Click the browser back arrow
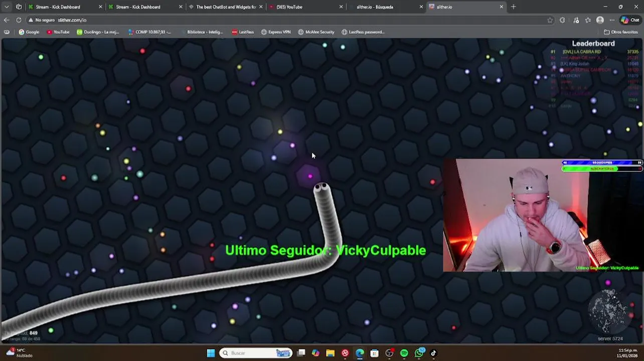Image resolution: width=644 pixels, height=361 pixels. click(7, 20)
